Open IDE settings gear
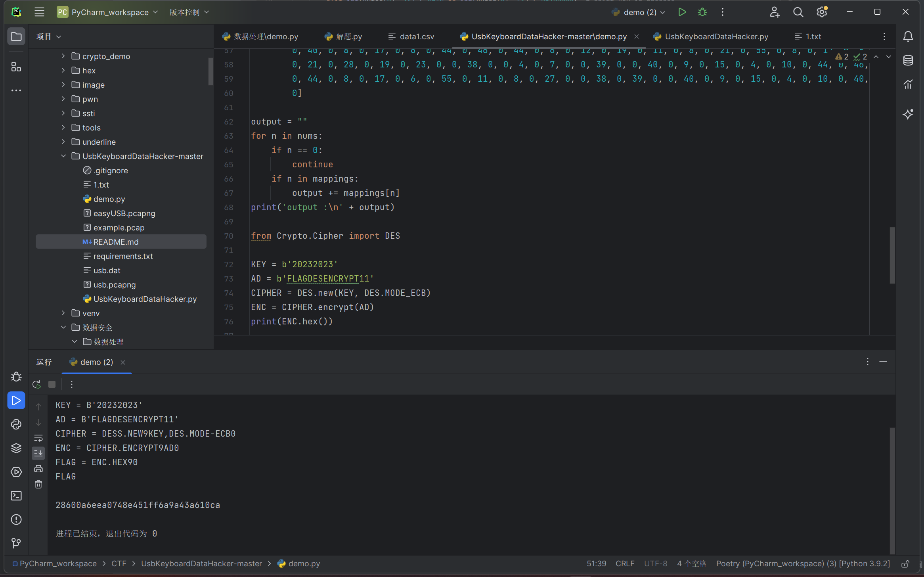The height and width of the screenshot is (577, 924). (x=822, y=12)
